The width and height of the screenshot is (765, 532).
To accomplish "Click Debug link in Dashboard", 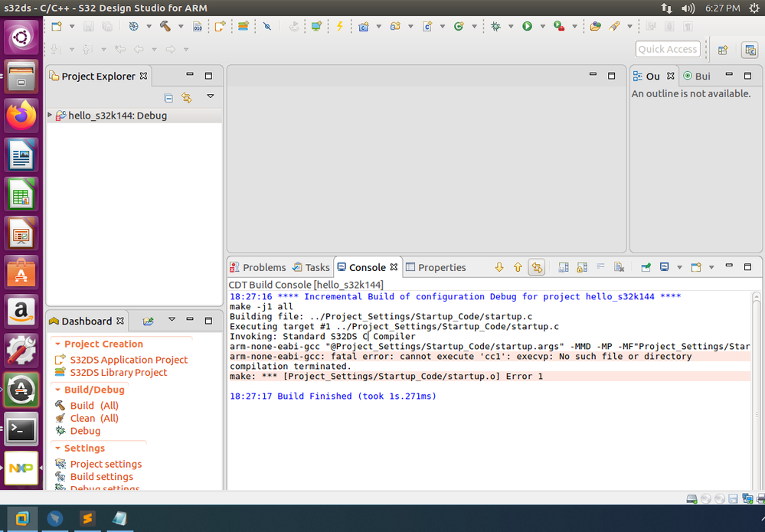I will pyautogui.click(x=85, y=431).
